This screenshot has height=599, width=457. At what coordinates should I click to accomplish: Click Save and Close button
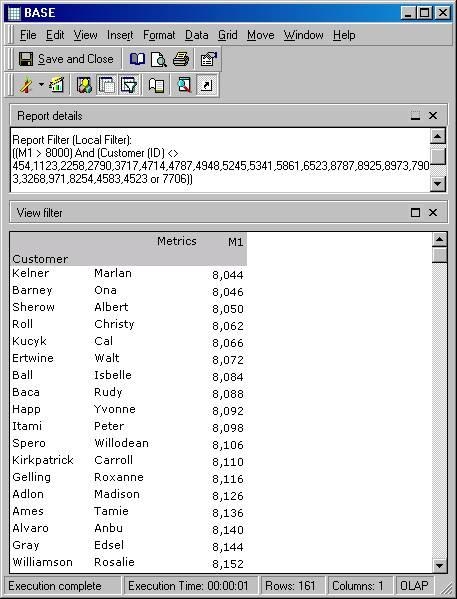tap(66, 59)
